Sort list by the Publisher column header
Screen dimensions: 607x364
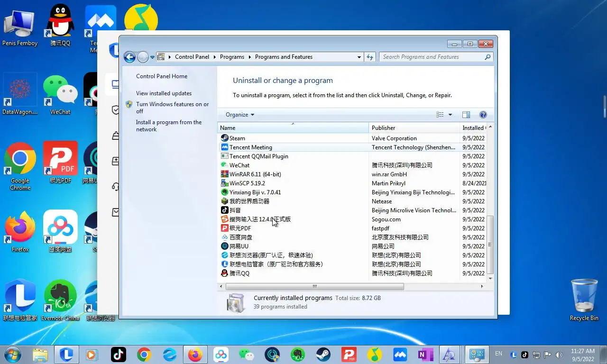(x=414, y=128)
